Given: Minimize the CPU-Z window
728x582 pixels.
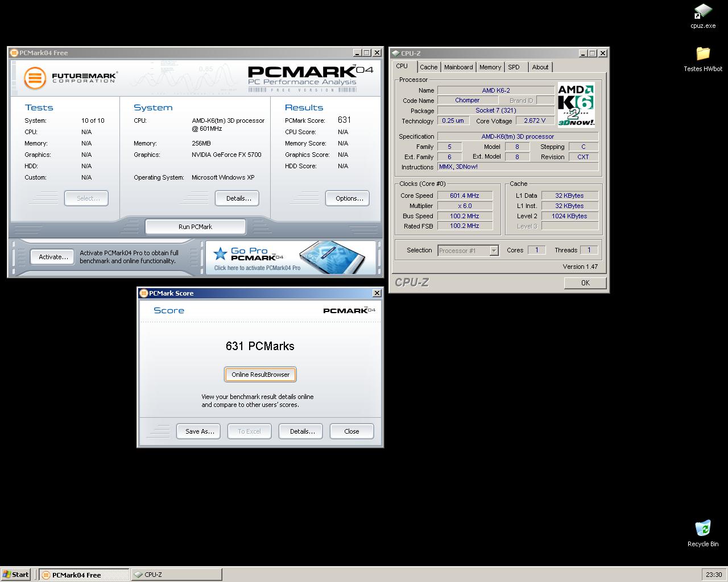Looking at the screenshot, I should (x=583, y=53).
